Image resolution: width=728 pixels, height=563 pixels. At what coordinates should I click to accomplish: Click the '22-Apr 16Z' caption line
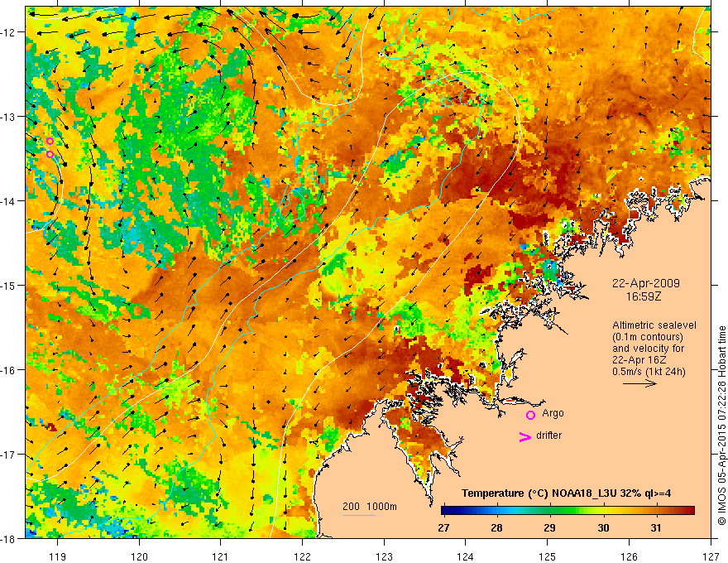point(640,360)
